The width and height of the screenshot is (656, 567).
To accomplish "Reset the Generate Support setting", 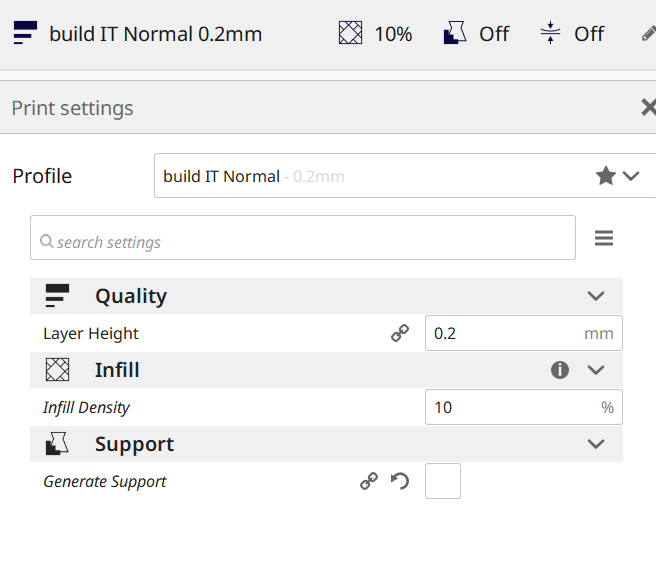I will tap(400, 482).
